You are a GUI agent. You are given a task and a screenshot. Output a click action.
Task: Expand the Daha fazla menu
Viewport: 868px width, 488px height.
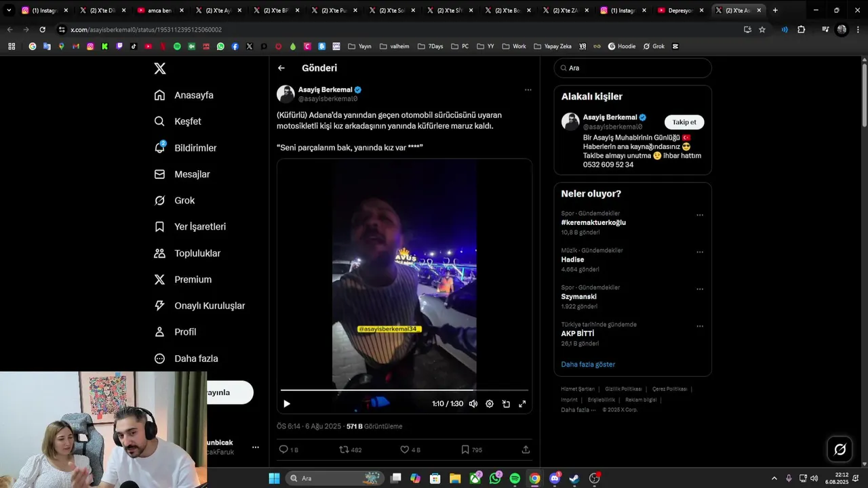(186, 359)
